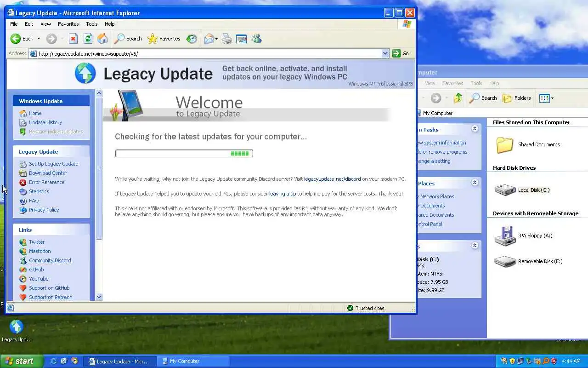Viewport: 588px width, 368px height.
Task: Open Update History in the sidebar
Action: click(x=45, y=122)
